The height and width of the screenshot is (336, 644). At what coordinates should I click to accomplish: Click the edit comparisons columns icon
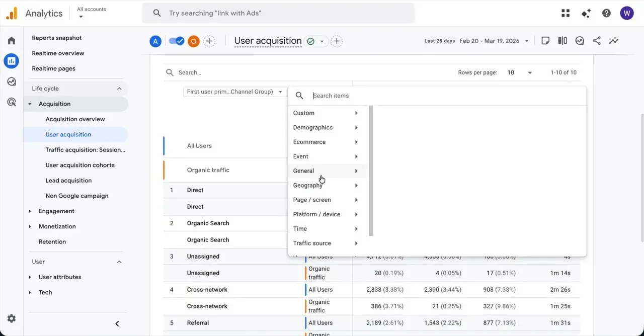click(x=562, y=41)
